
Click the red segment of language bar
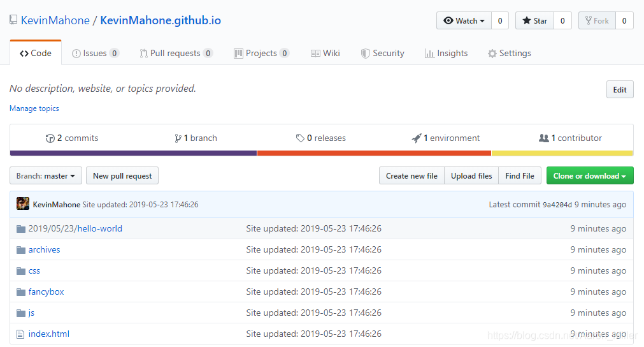(x=374, y=153)
